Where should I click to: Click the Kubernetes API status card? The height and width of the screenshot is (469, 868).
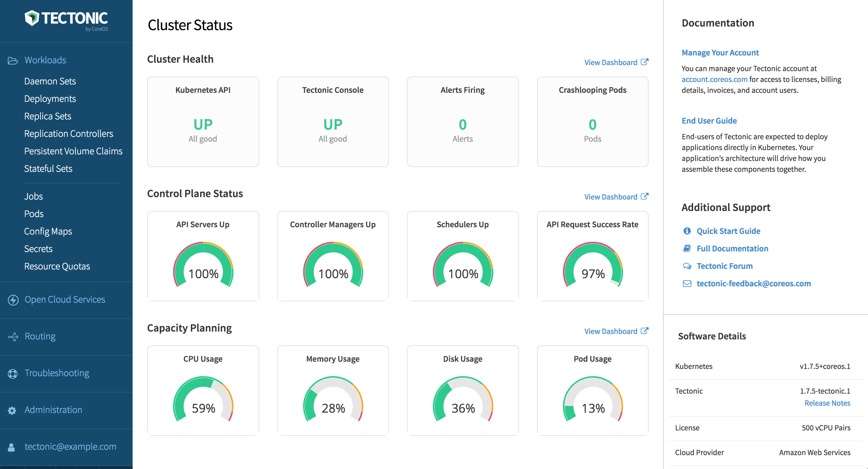[x=203, y=122]
